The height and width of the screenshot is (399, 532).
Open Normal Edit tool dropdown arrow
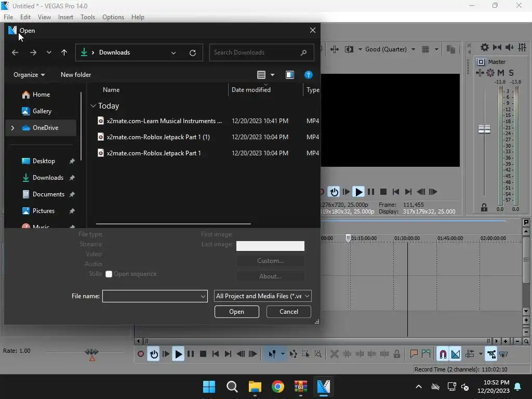[x=282, y=354]
